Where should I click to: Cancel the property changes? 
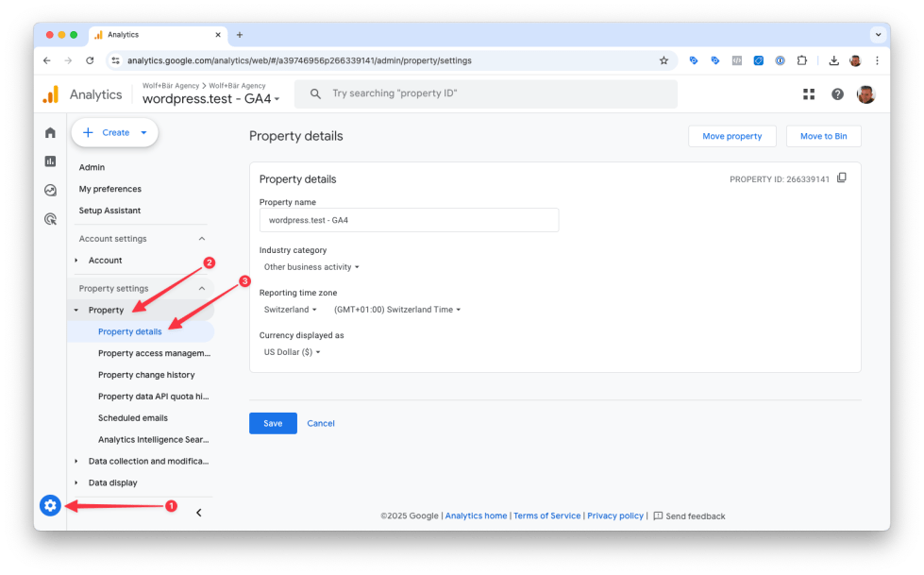[x=321, y=423]
